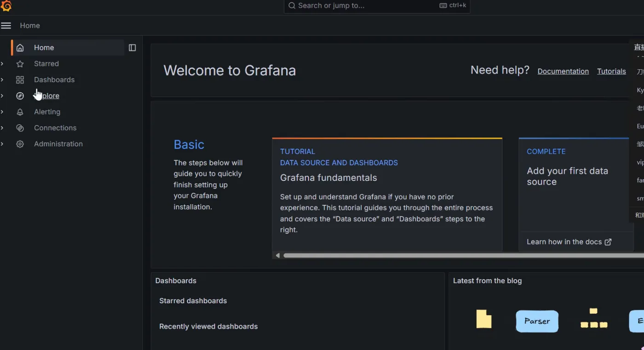Click the 'Welcome to Grafana' heading

point(230,70)
